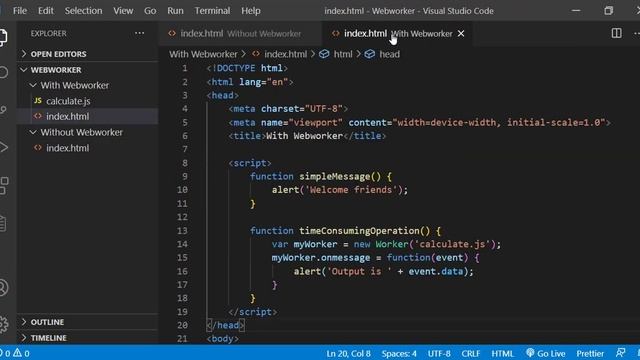This screenshot has width=640, height=360.
Task: Open the Accounts icon in activity bar
Action: point(3,288)
